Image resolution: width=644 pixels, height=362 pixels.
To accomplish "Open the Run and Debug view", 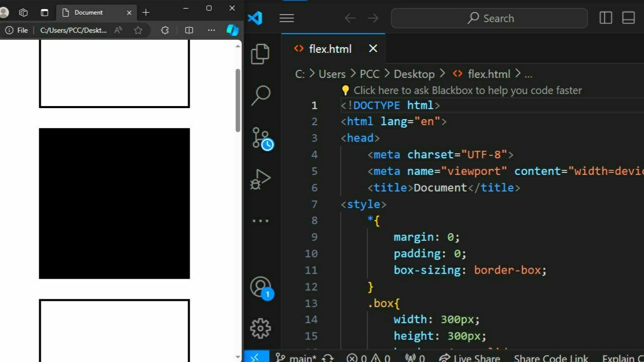I will click(261, 179).
